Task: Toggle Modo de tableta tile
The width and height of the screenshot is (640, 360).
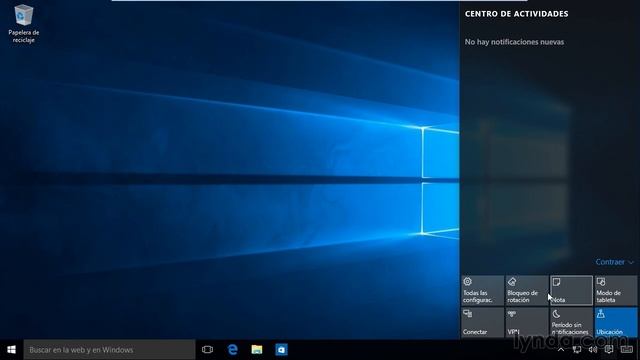Action: pyautogui.click(x=616, y=290)
